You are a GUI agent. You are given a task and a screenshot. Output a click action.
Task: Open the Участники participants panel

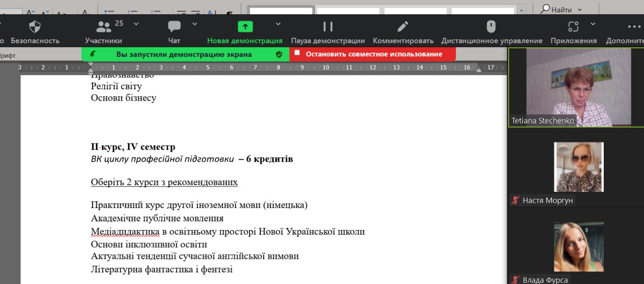pyautogui.click(x=104, y=27)
